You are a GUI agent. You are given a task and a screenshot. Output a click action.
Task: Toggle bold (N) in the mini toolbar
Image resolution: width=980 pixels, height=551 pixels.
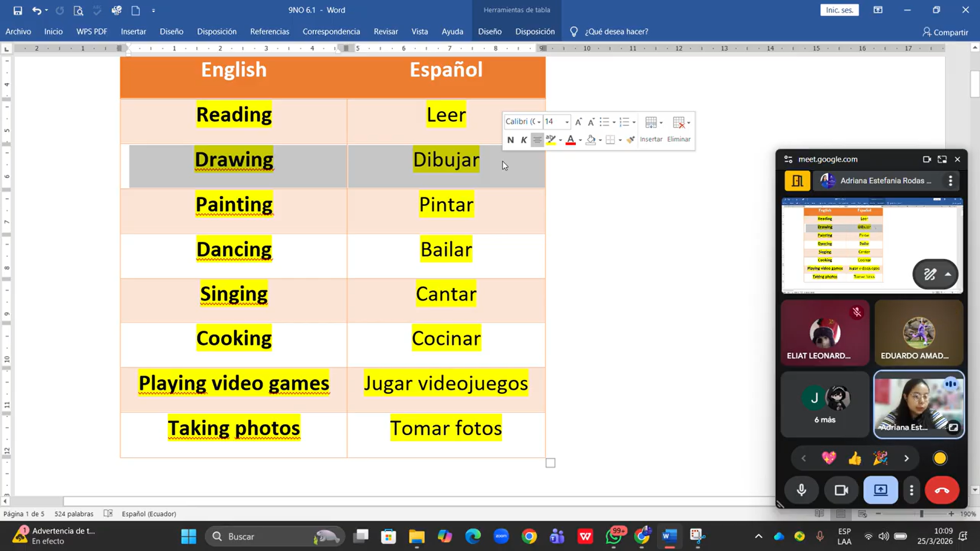tap(510, 140)
